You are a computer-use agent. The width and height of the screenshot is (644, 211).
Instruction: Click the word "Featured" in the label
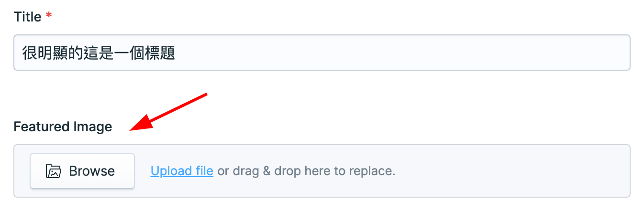point(42,127)
